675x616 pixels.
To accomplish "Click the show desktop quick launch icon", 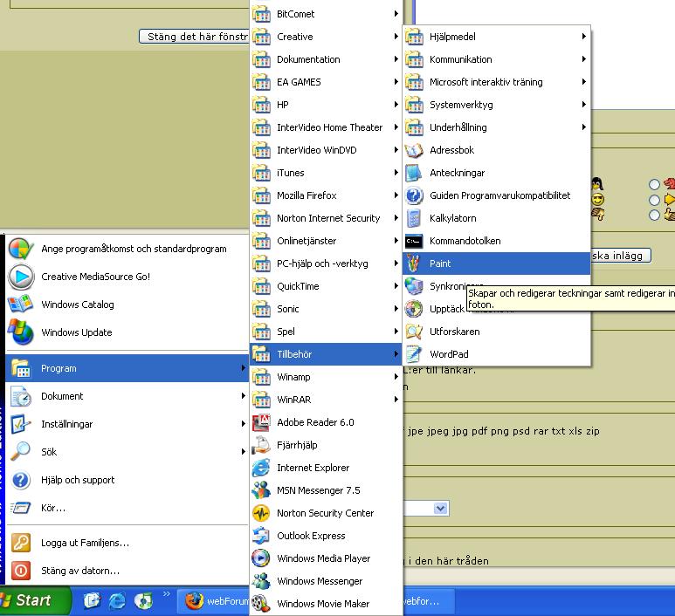I will [92, 600].
